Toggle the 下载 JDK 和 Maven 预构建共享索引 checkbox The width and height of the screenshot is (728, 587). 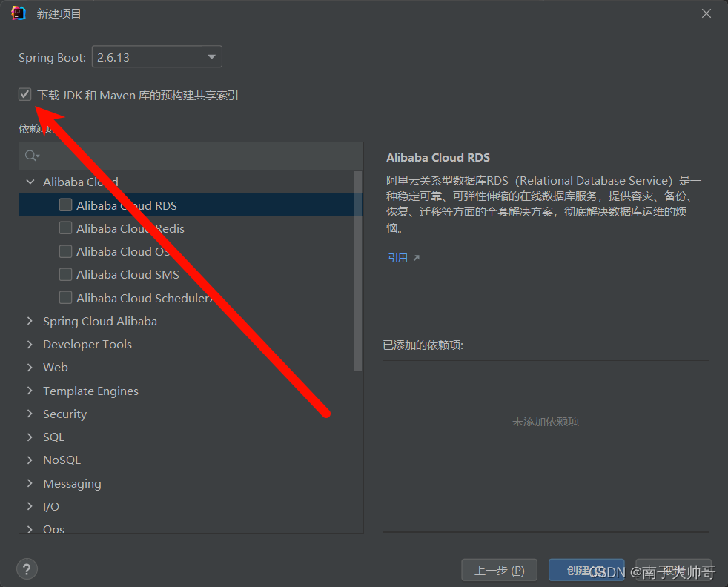(25, 95)
